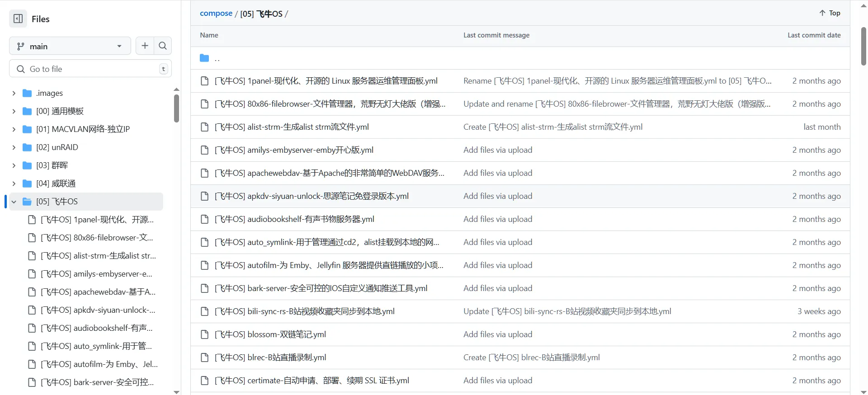This screenshot has width=868, height=395.
Task: Collapse the [05] 飞牛OS folder chevron
Action: click(x=14, y=202)
